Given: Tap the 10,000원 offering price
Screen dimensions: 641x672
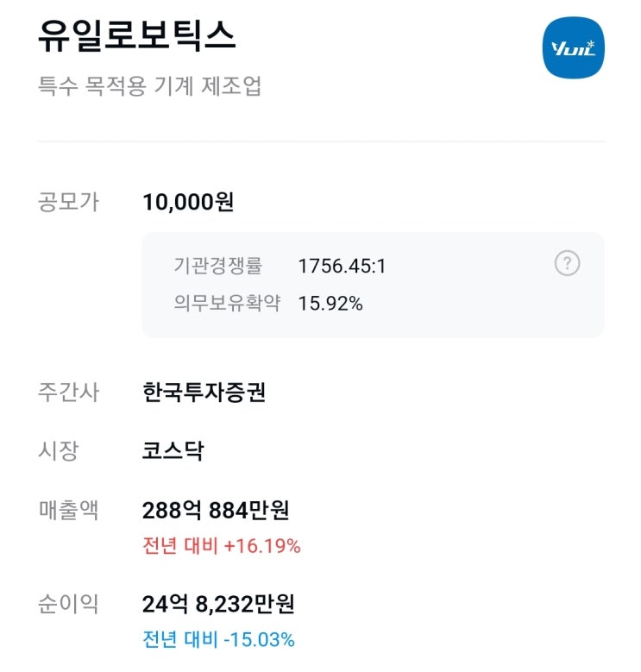Looking at the screenshot, I should tap(188, 202).
